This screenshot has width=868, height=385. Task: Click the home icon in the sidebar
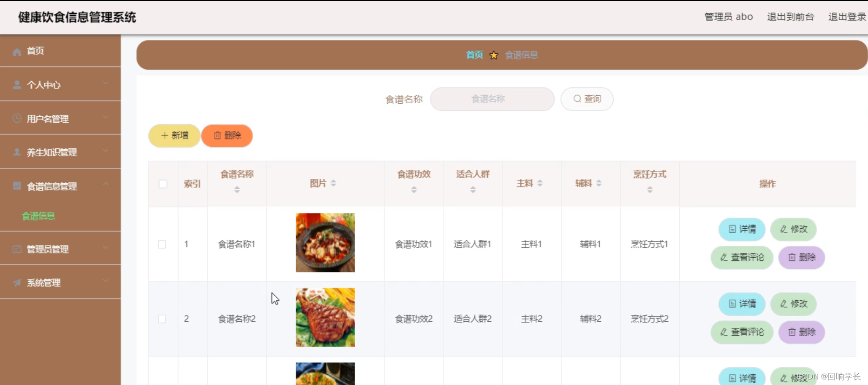17,52
